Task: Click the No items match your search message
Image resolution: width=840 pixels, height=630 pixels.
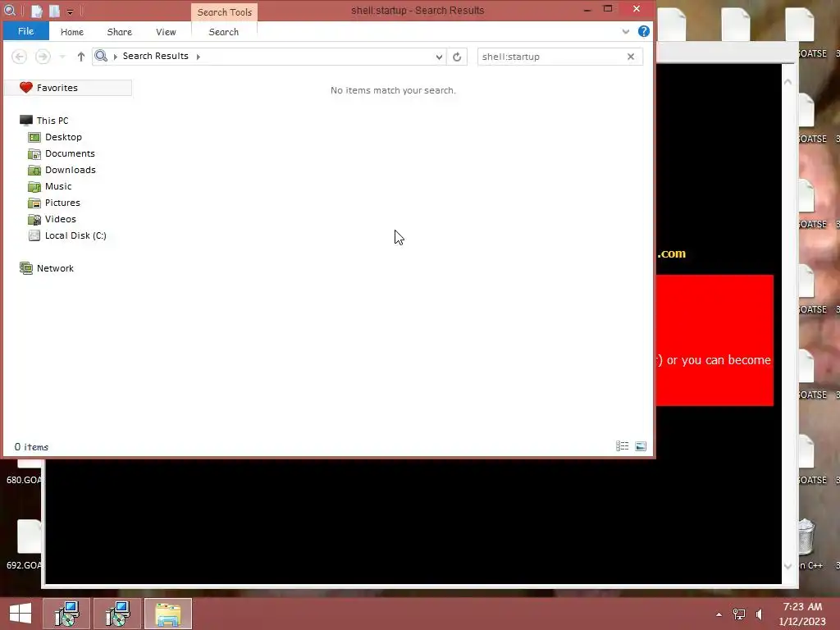Action: (x=393, y=90)
